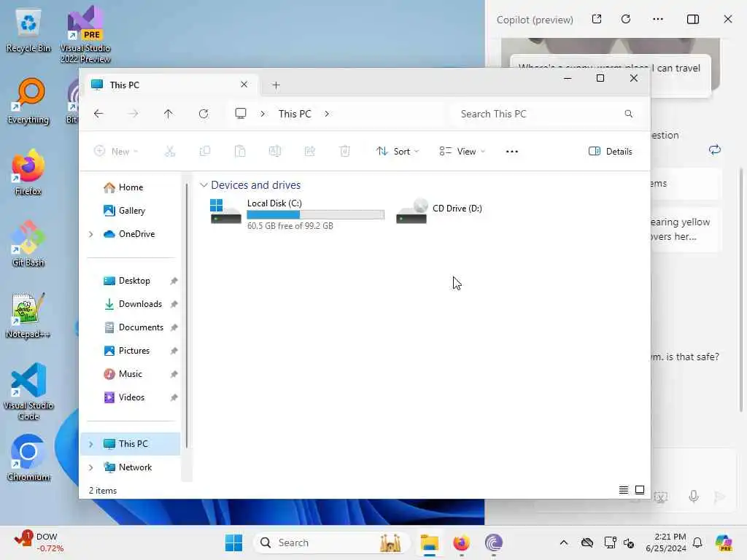Click the Paste icon in File Explorer toolbar
Screen dimensions: 747x560
coord(240,152)
